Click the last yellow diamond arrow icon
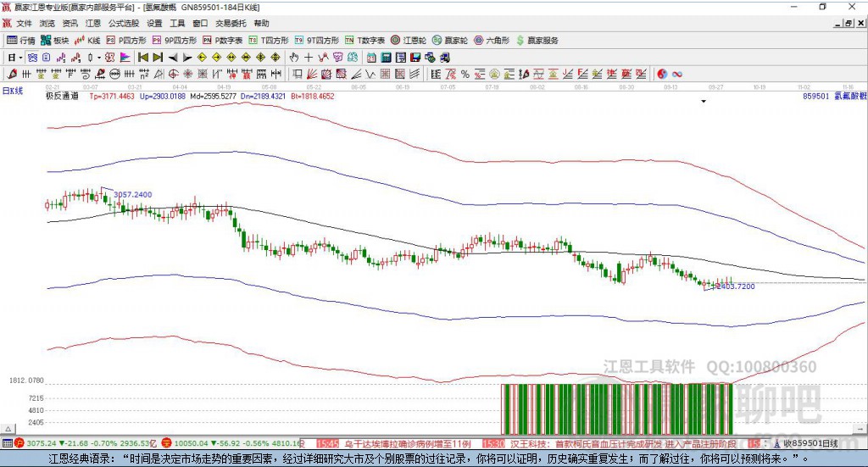 pos(275,58)
